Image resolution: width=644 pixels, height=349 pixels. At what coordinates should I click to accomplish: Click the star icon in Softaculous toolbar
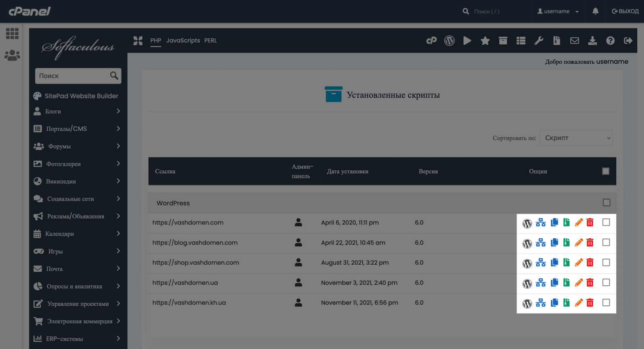pyautogui.click(x=485, y=41)
